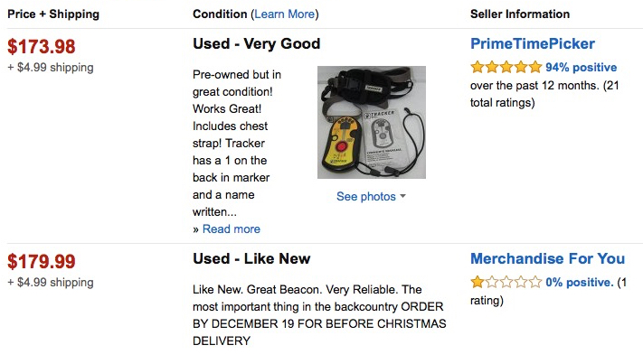643x364 pixels.
Task: Select the Used - Like New condition heading
Action: tap(251, 258)
